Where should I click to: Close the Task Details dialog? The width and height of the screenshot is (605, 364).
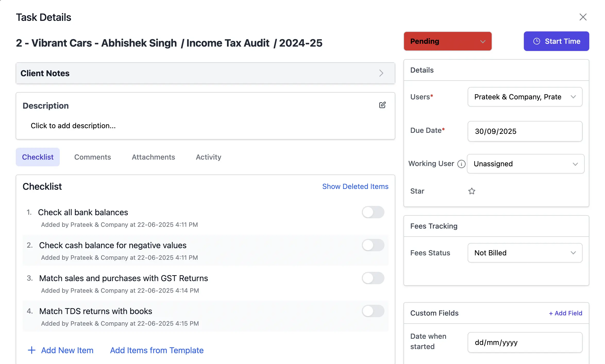click(x=583, y=17)
